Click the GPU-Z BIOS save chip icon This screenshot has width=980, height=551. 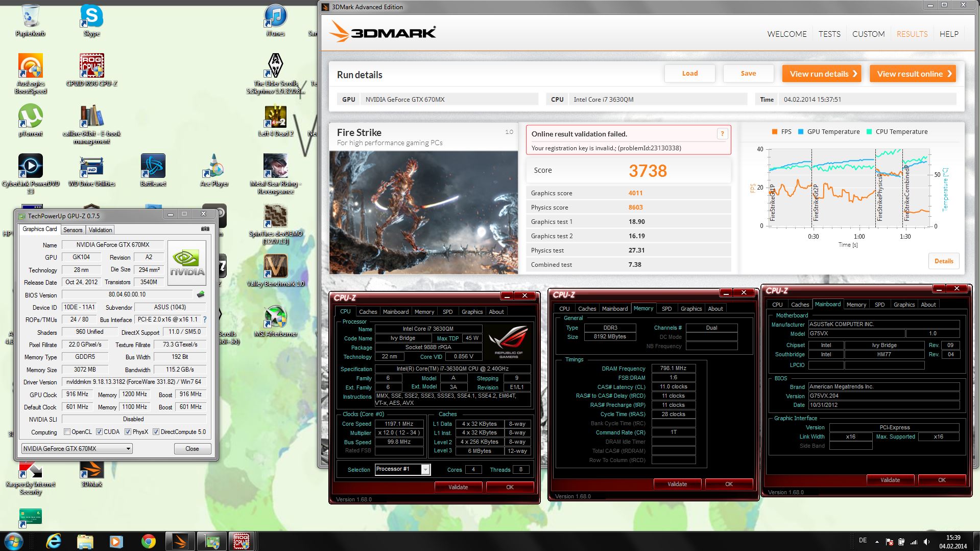(x=201, y=294)
